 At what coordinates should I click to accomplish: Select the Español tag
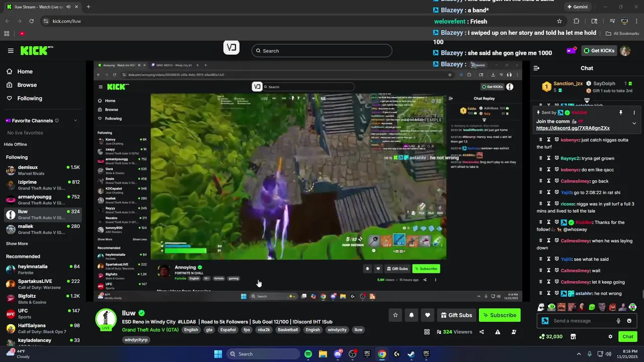[228, 330]
